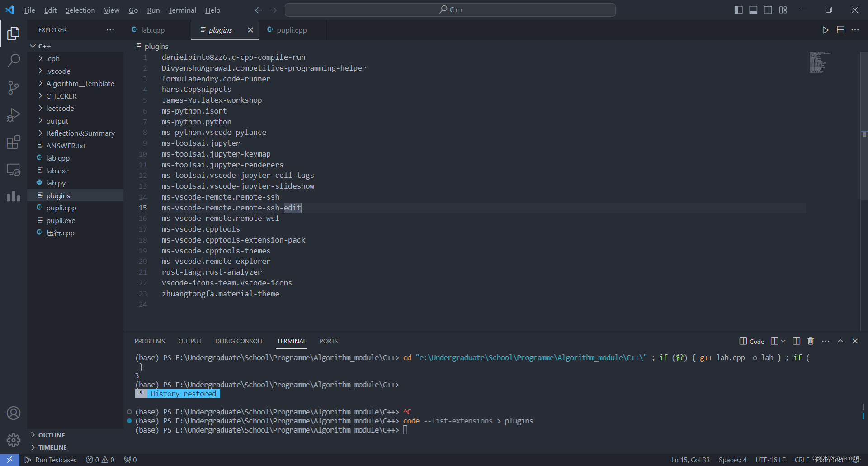
Task: Open the Manage gear icon
Action: (14, 440)
